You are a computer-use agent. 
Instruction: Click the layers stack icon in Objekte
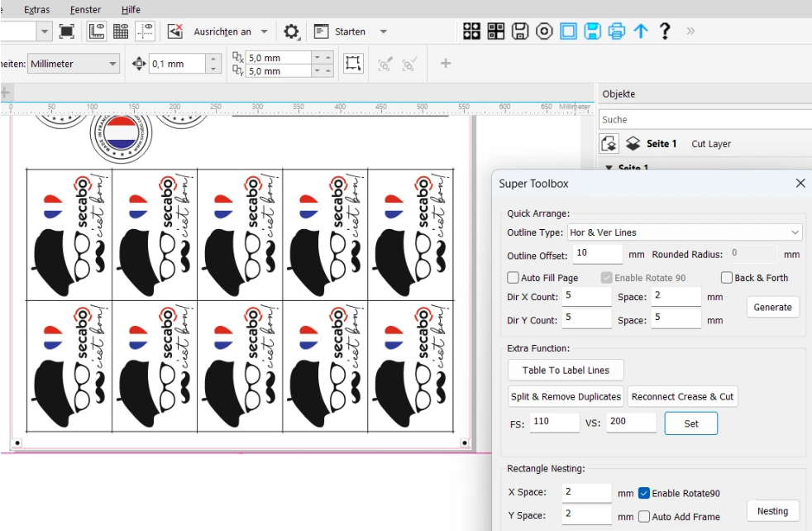pos(633,143)
